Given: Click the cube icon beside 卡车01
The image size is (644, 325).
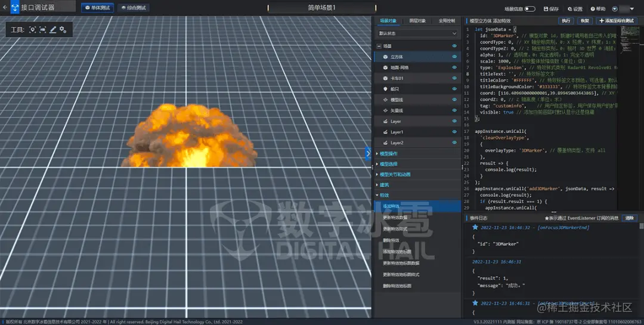Looking at the screenshot, I should pos(385,78).
